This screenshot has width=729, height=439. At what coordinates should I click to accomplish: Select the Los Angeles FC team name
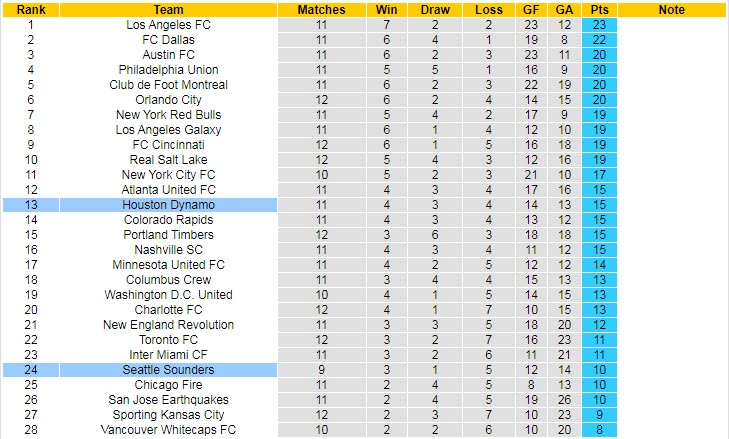(x=168, y=24)
